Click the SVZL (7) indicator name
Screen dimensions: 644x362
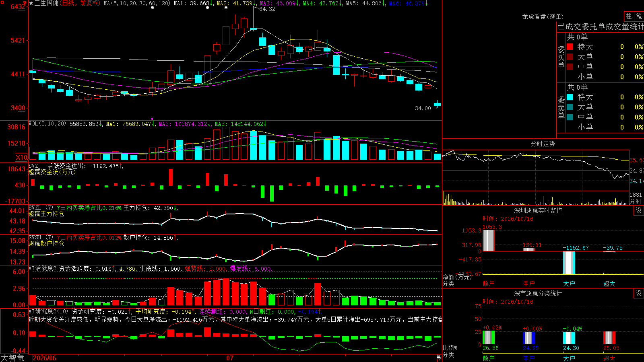pyautogui.click(x=41, y=208)
